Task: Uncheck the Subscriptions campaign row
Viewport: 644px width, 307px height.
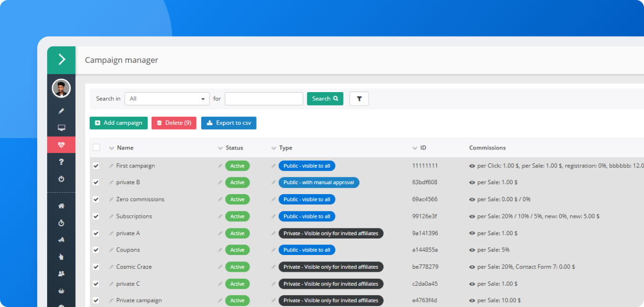Action: [x=96, y=216]
